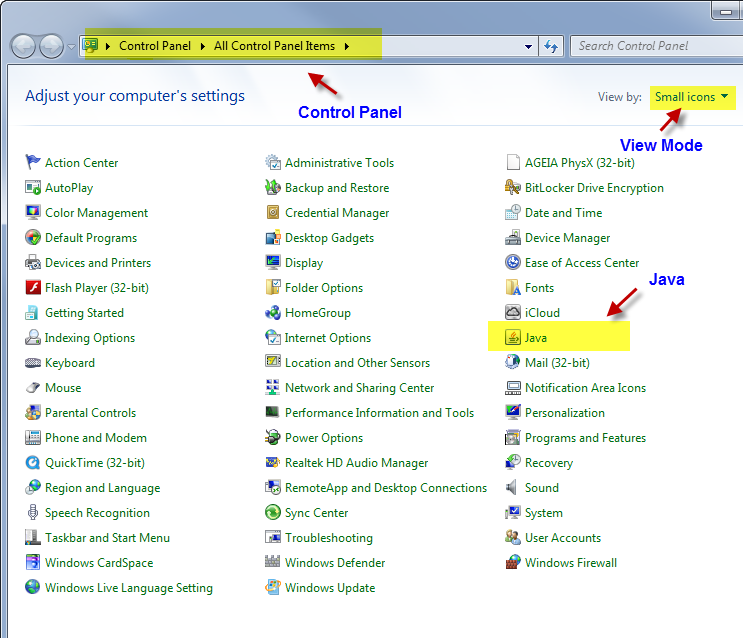Select the Control Panel breadcrumb segment
Screen dimensions: 743x638
click(x=155, y=46)
